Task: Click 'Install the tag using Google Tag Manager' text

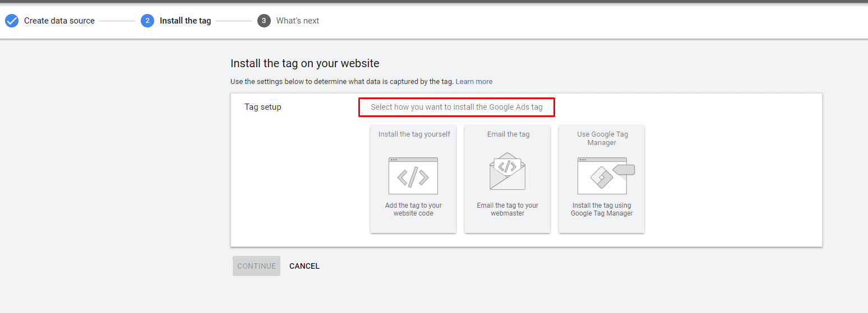Action: tap(602, 209)
